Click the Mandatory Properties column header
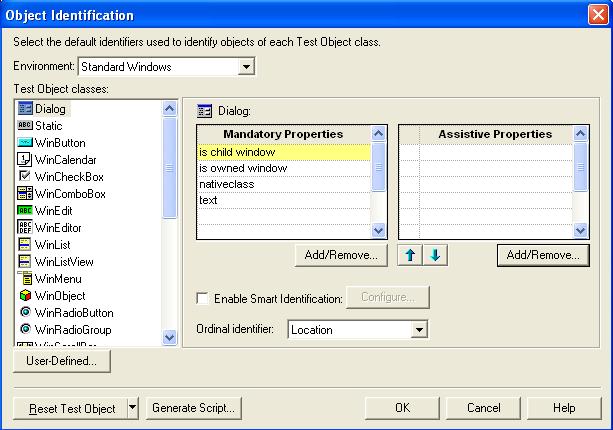This screenshot has height=430, width=613. coord(283,134)
